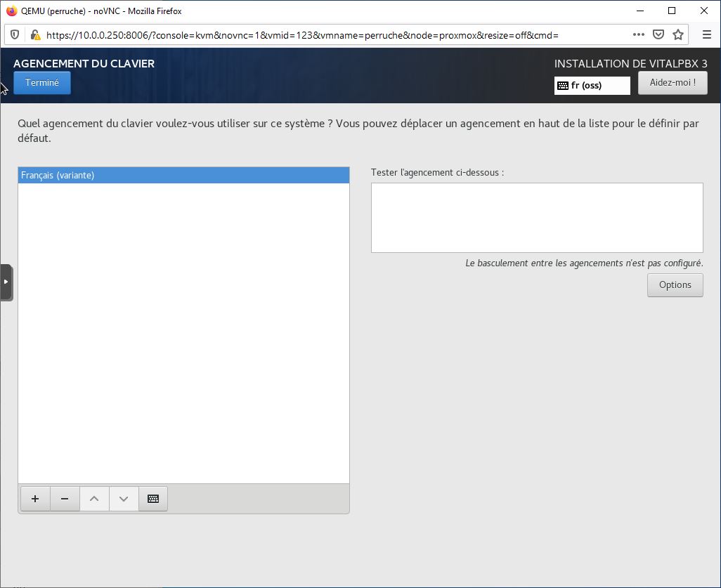
Task: Save page to Pocket icon
Action: pyautogui.click(x=658, y=34)
